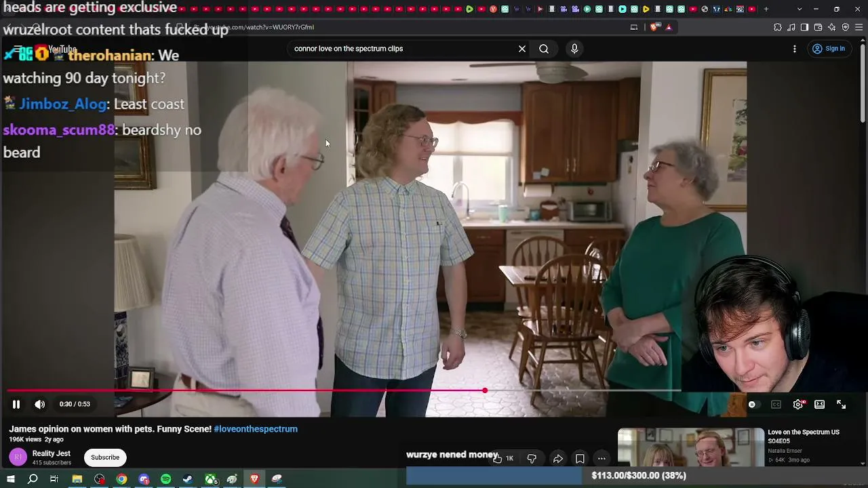The image size is (868, 488).
Task: Open more actions ellipsis under video
Action: pyautogui.click(x=601, y=459)
